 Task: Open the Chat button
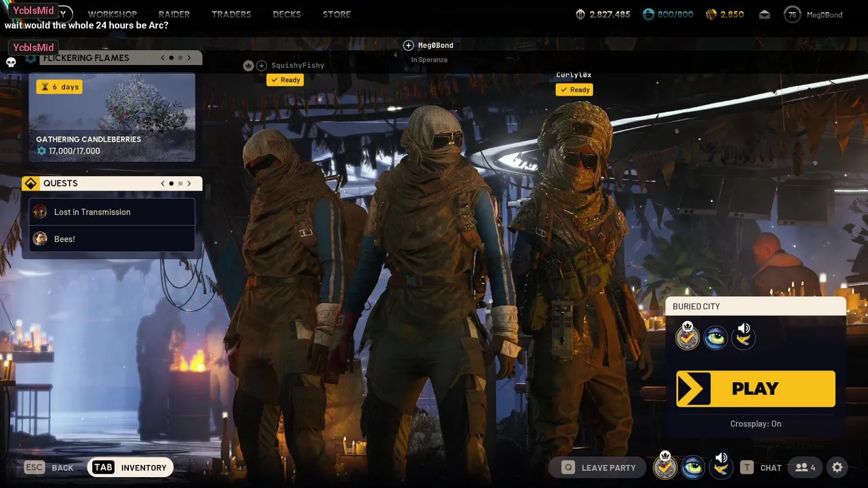(762, 468)
